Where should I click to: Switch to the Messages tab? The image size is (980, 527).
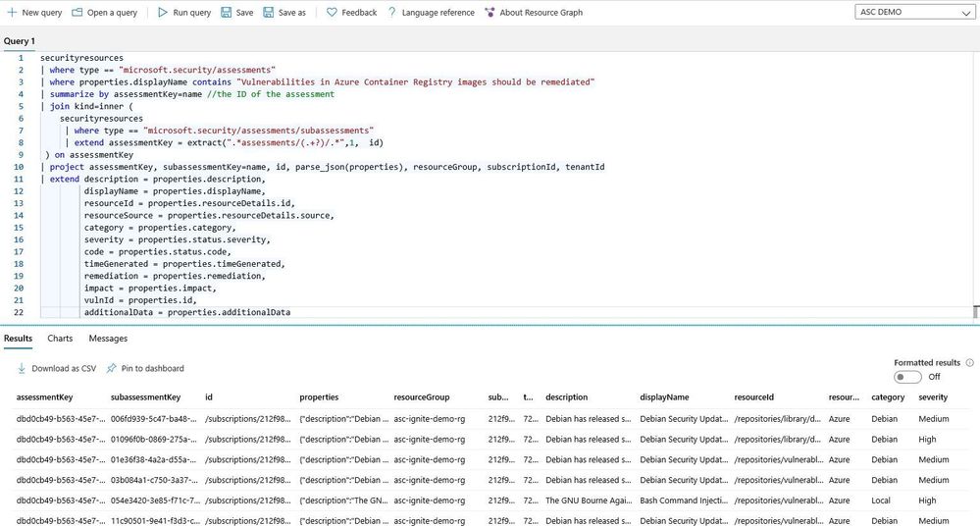(108, 339)
